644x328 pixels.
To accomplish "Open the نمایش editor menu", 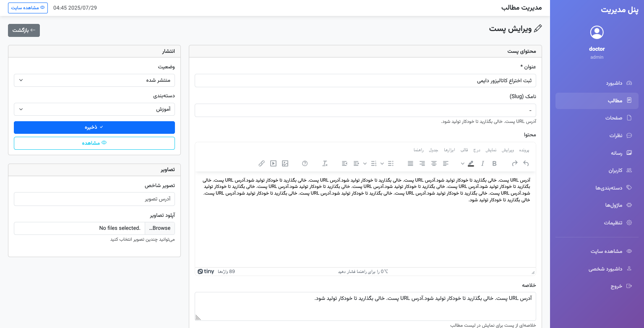I will (491, 150).
